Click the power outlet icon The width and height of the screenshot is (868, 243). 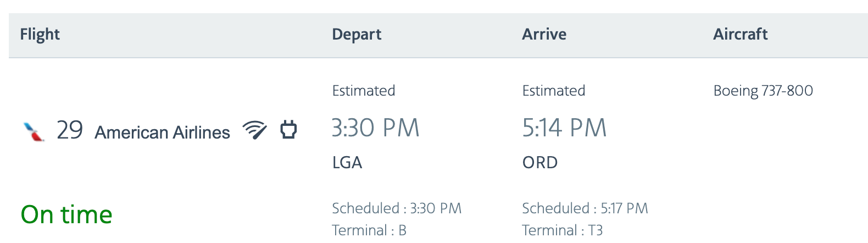[x=288, y=129]
